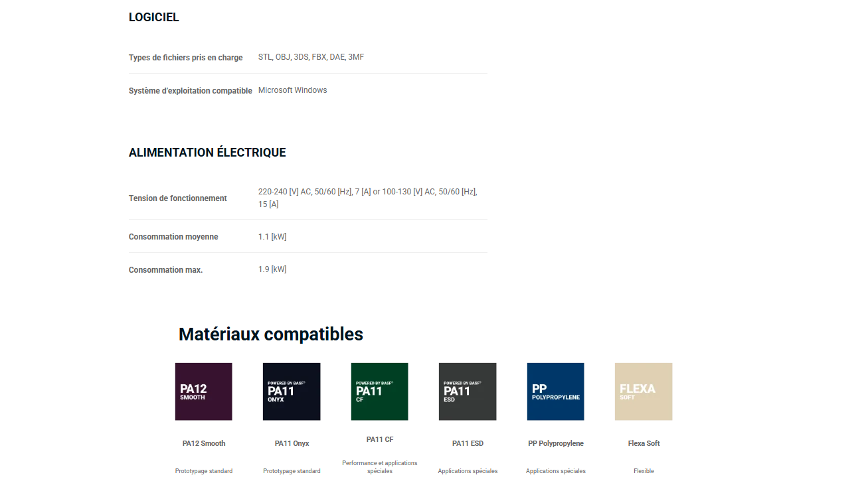868x495 pixels.
Task: Follow the PA11 Onyx text link
Action: pos(292,443)
